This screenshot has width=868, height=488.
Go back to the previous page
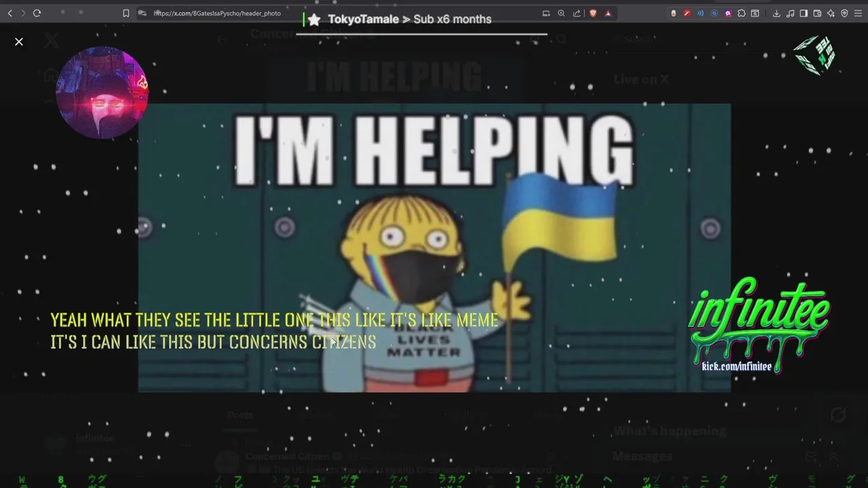[9, 14]
